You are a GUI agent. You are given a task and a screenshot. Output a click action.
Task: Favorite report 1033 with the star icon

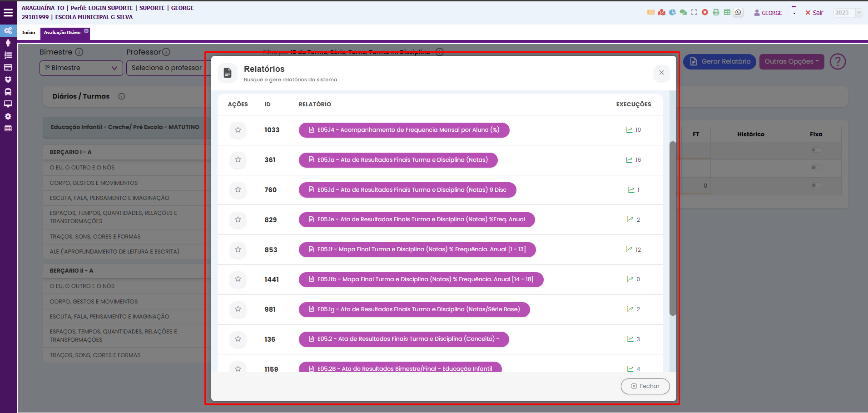click(238, 130)
